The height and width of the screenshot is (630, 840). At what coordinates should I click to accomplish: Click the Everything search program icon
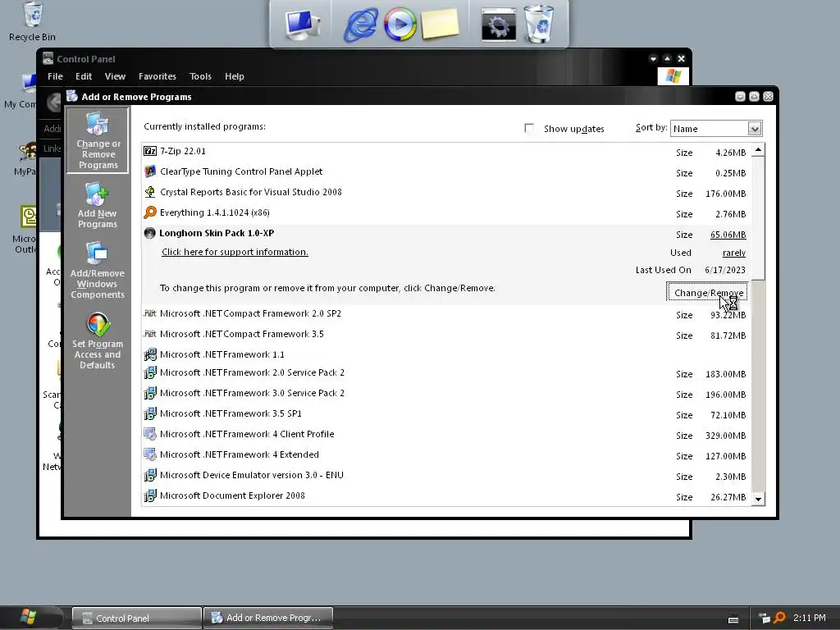[150, 212]
